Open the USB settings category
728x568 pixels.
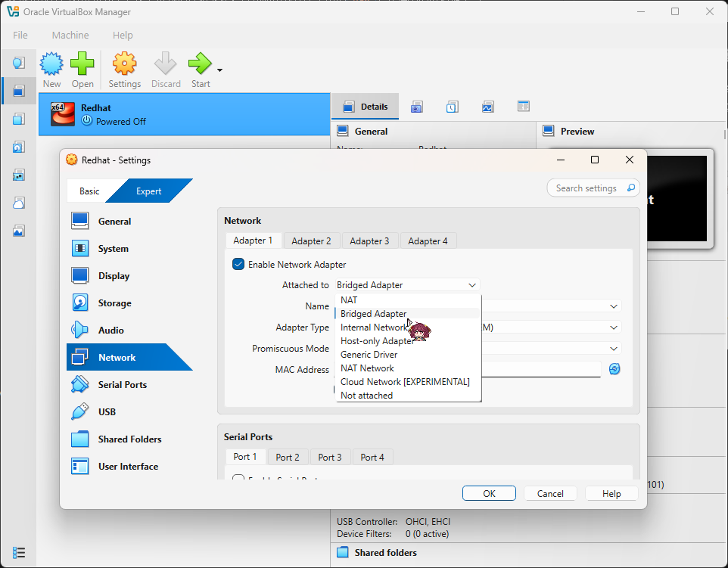107,412
